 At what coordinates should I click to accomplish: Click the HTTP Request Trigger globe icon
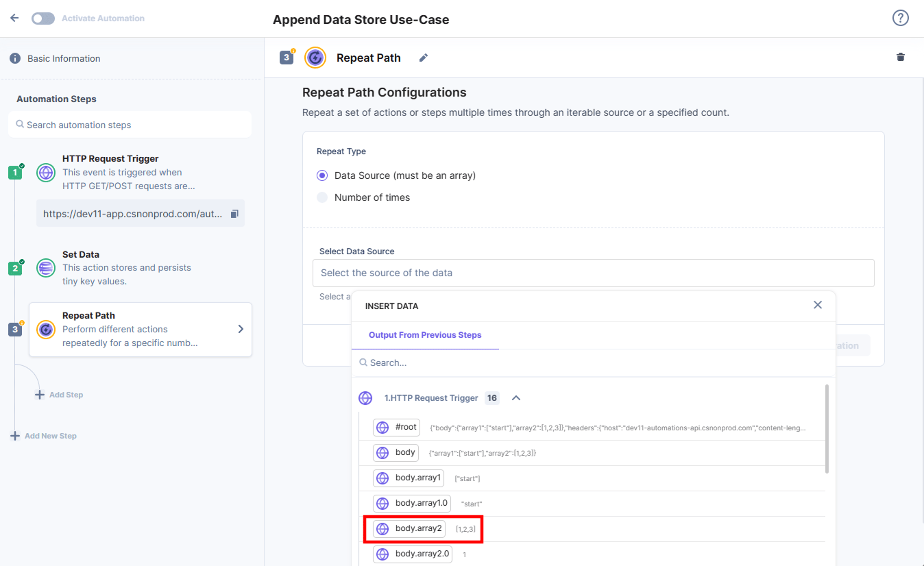[x=46, y=173]
